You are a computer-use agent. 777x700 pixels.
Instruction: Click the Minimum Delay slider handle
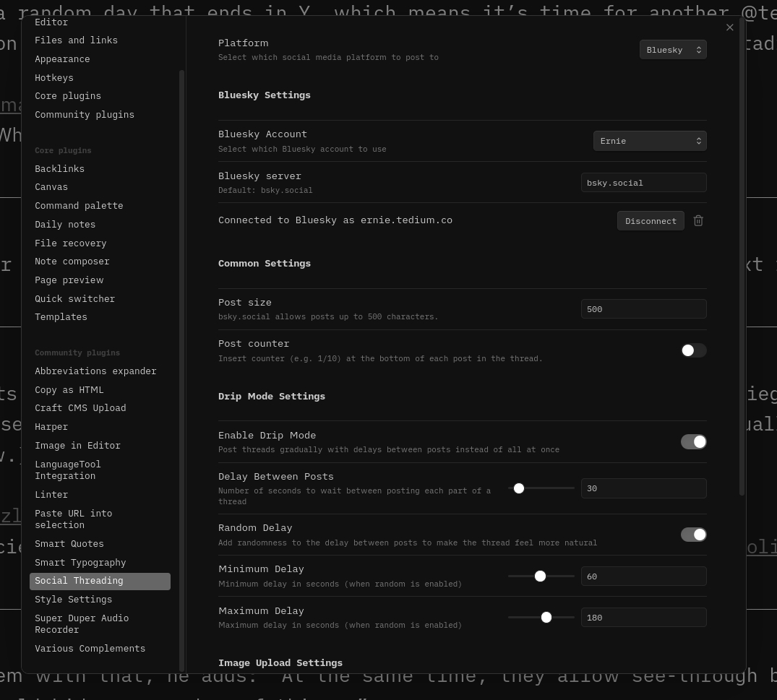540,576
